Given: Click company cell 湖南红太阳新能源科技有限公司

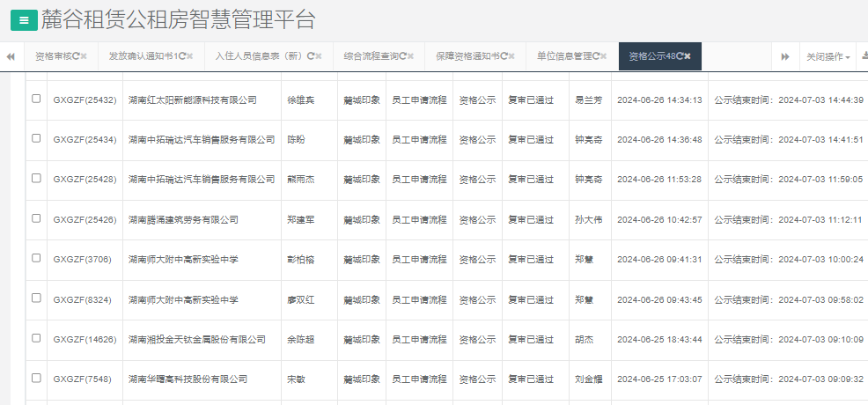Looking at the screenshot, I should (193, 100).
